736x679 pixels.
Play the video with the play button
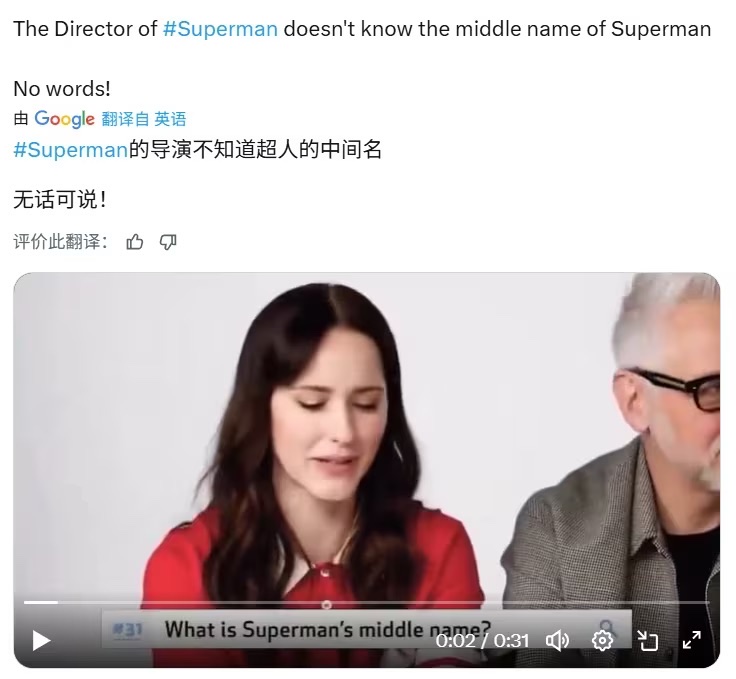pyautogui.click(x=41, y=641)
